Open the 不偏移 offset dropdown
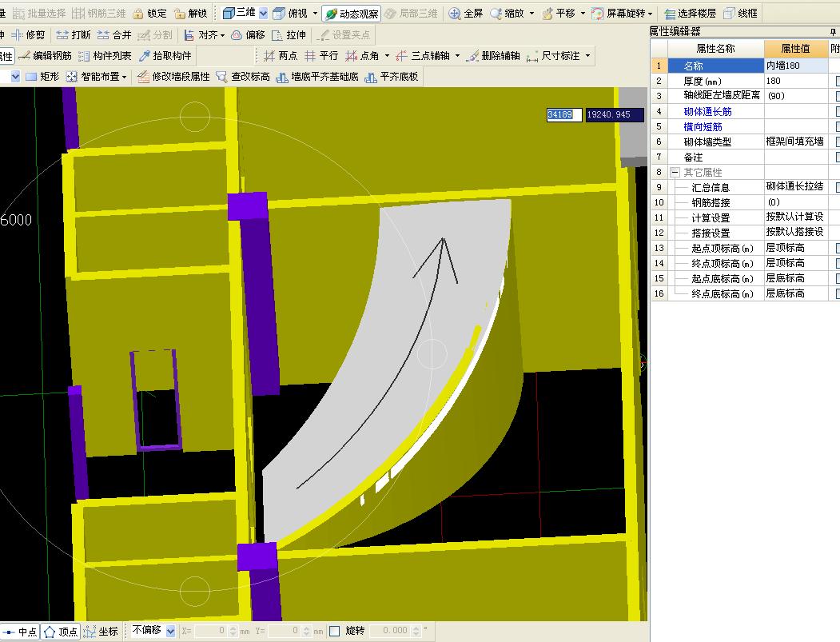Viewport: 840px width, 642px height. (170, 631)
